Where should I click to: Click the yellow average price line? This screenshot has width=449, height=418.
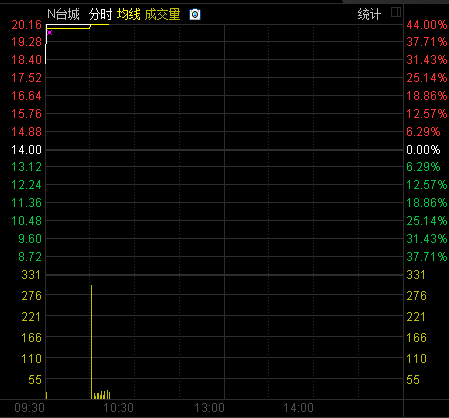click(x=68, y=28)
